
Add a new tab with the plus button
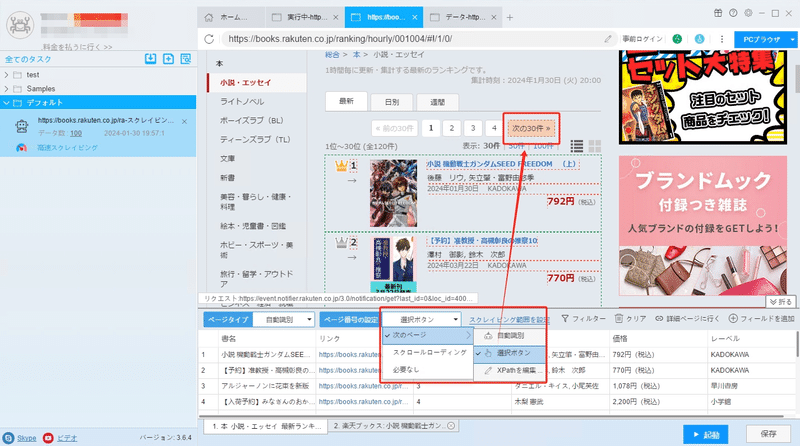pos(510,17)
